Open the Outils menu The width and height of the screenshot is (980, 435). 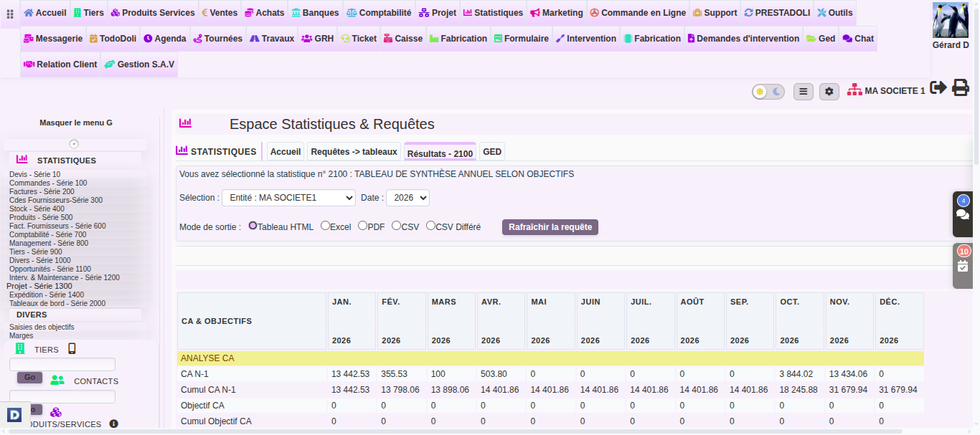pos(835,13)
